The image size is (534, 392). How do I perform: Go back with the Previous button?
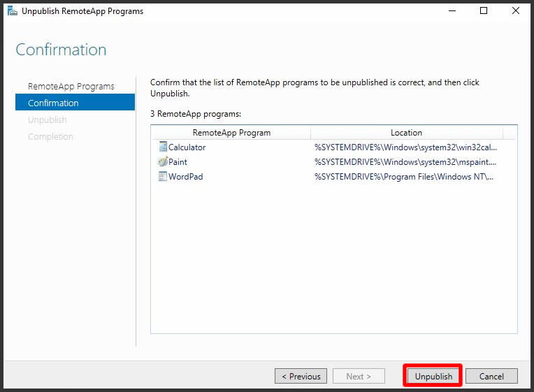(301, 376)
